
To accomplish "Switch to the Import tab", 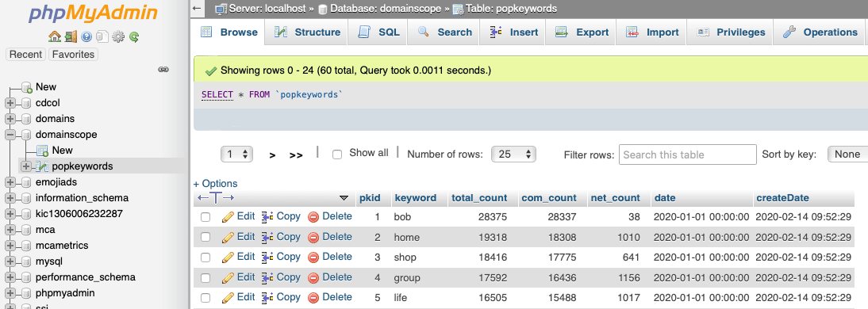I will (652, 32).
